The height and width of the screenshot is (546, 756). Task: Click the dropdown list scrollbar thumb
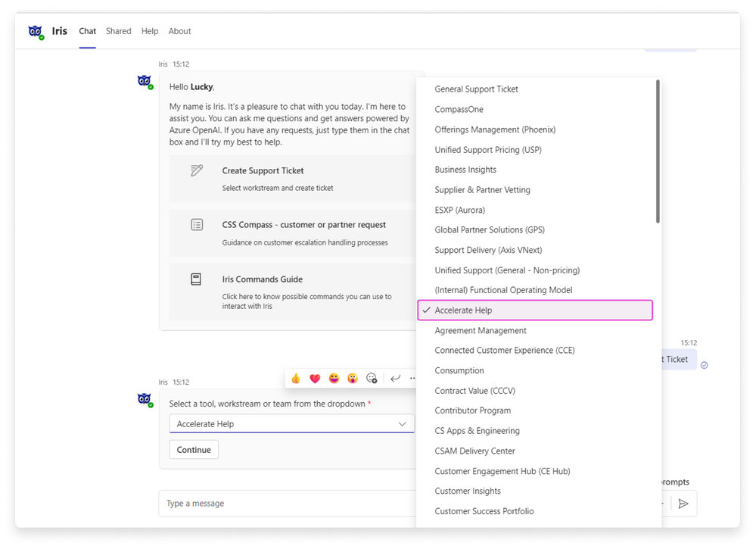658,151
